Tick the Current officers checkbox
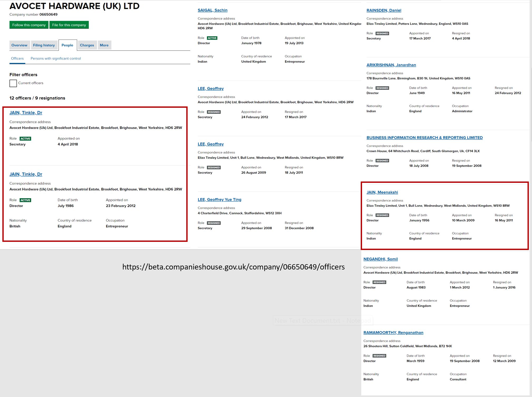Screen dimensions: 532x397 13,84
